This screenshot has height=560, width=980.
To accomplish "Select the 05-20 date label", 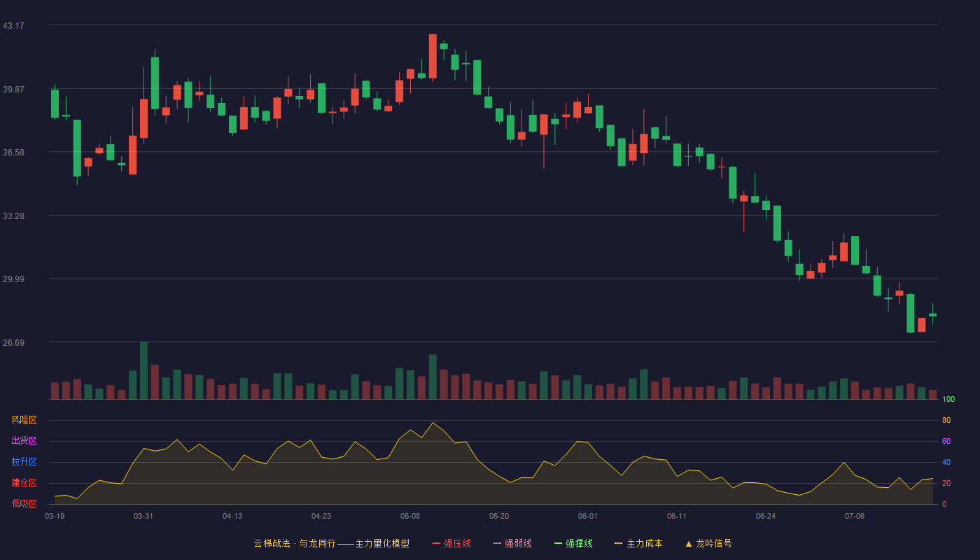I will [x=499, y=516].
